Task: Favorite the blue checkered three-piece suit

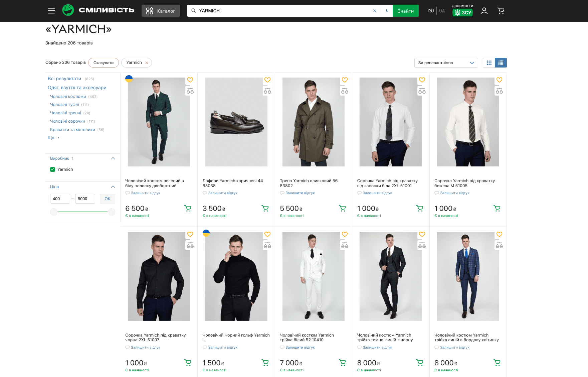Action: pyautogui.click(x=499, y=234)
